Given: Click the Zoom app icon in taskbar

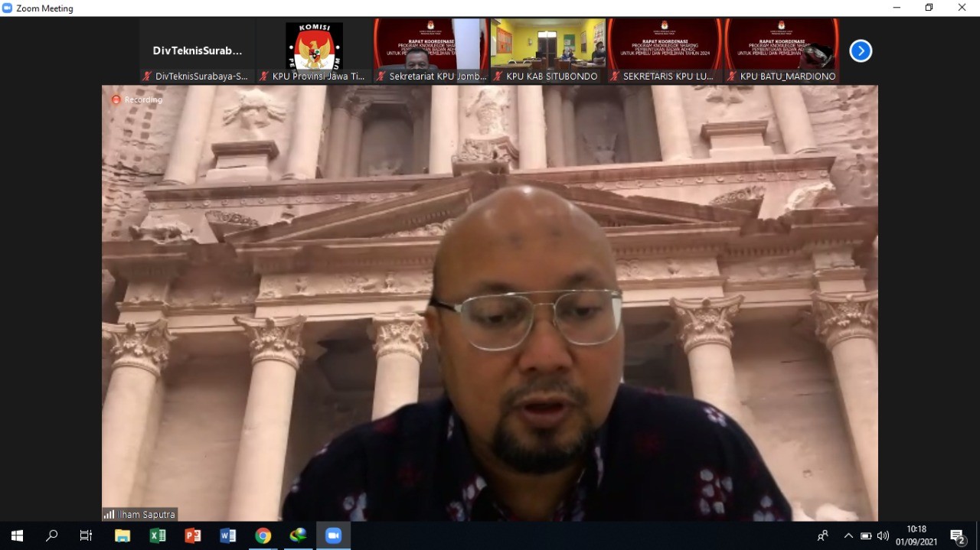Looking at the screenshot, I should tap(333, 535).
